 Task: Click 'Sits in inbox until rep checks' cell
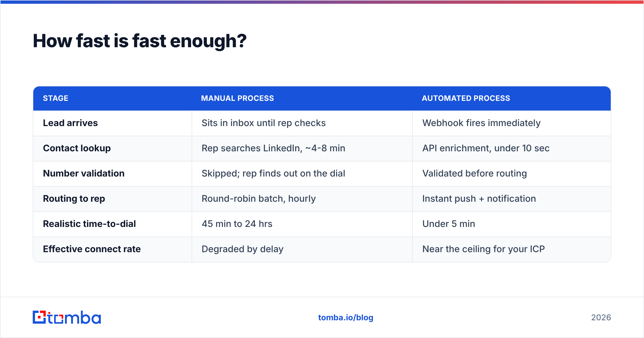click(264, 123)
